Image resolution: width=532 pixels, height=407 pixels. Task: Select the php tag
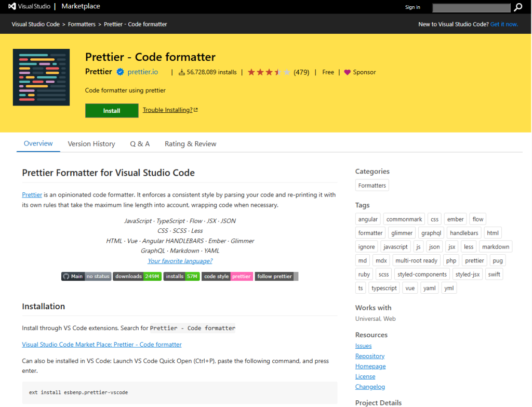click(451, 260)
